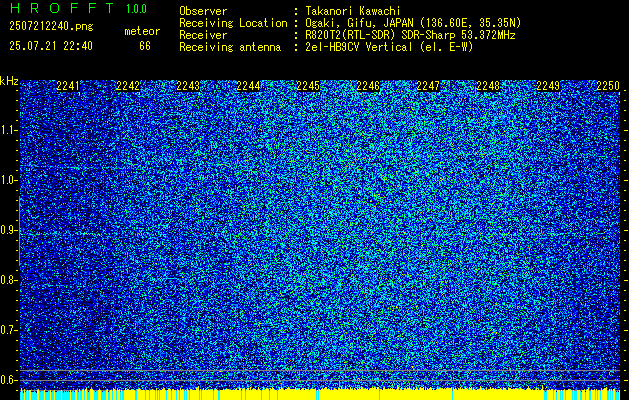The width and height of the screenshot is (629, 400).
Task: Click the version number 1.0.0
Action: coord(136,9)
